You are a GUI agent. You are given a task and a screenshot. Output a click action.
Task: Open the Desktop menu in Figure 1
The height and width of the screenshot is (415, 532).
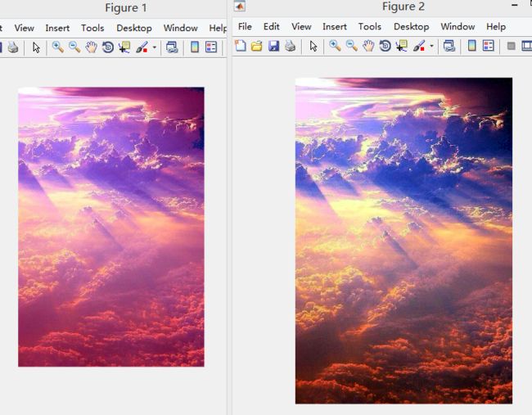pos(134,28)
